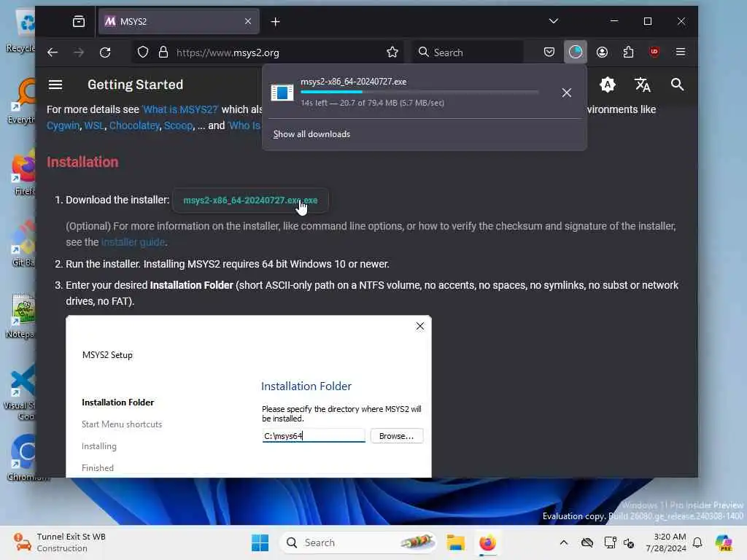The height and width of the screenshot is (560, 747).
Task: Download msys2-x86_64-20240727.exe installer button
Action: pos(250,201)
